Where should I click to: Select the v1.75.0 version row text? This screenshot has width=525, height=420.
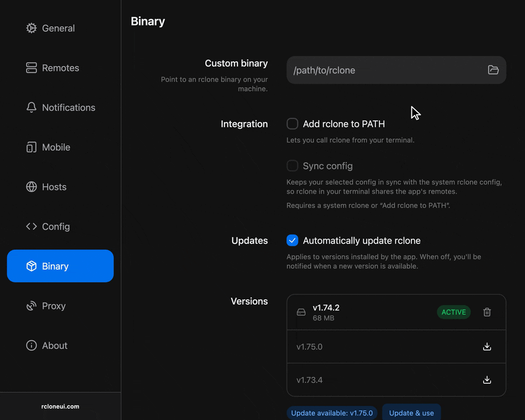coord(309,347)
